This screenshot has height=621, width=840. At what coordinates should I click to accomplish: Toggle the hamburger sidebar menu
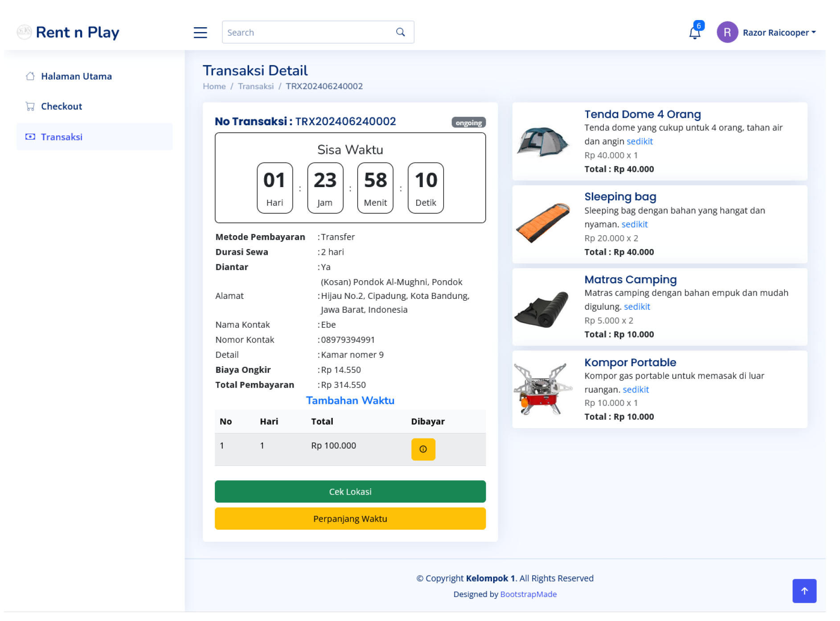tap(200, 33)
